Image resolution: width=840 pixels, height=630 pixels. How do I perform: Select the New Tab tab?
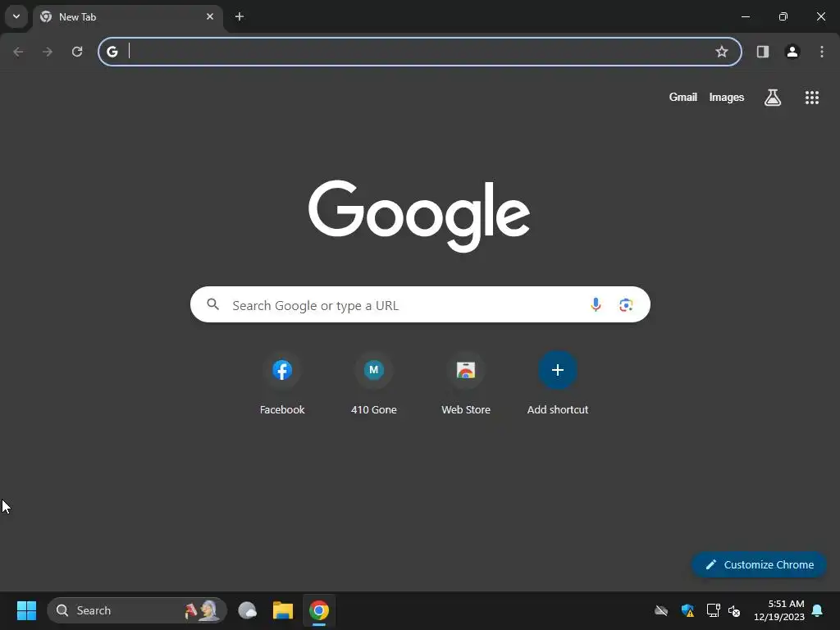point(128,17)
